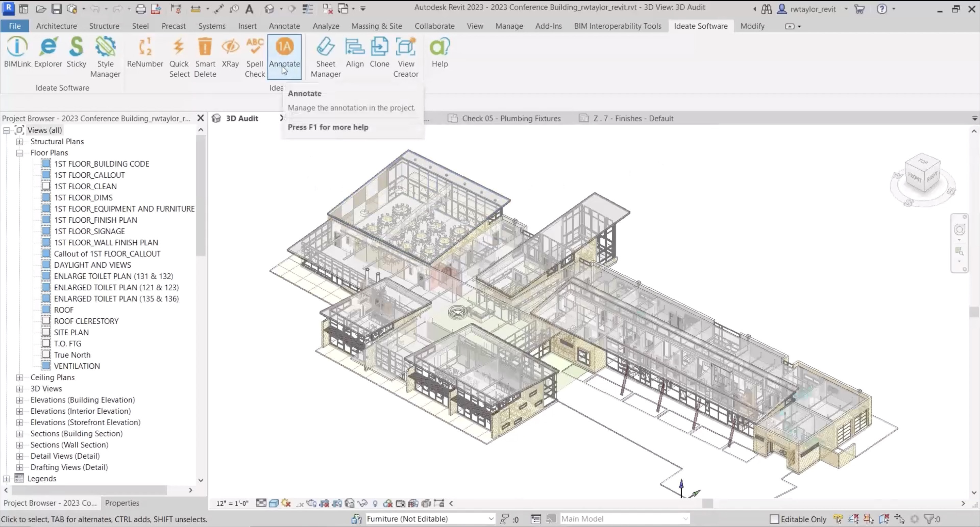Open the Sticky tool
980x527 pixels.
point(76,53)
